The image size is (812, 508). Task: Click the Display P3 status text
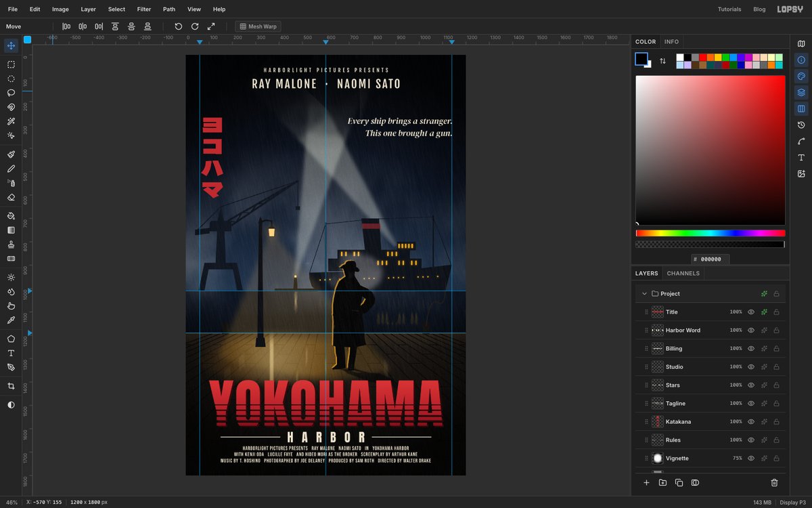[792, 503]
